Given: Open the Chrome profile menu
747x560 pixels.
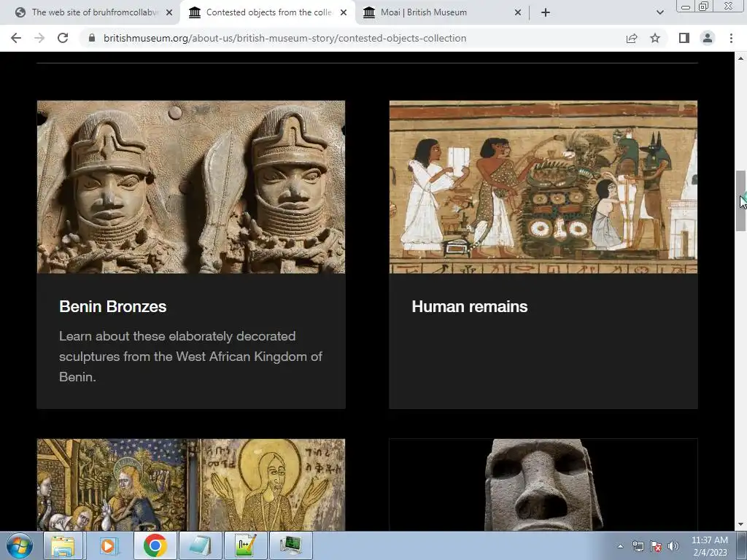Looking at the screenshot, I should (708, 38).
